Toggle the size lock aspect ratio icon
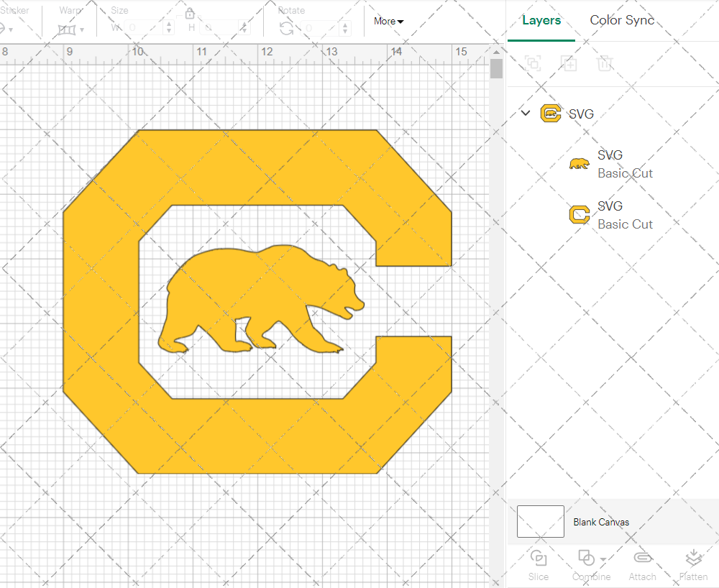The height and width of the screenshot is (588, 719). 190,13
